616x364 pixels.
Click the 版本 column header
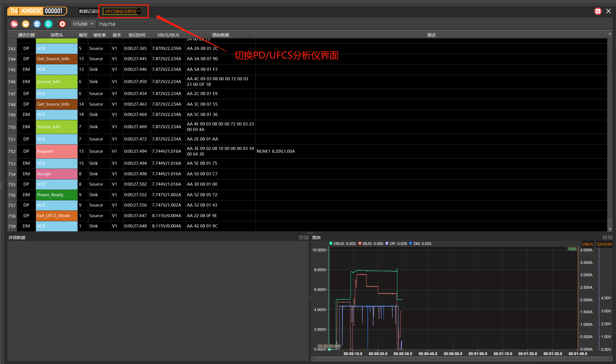(117, 35)
